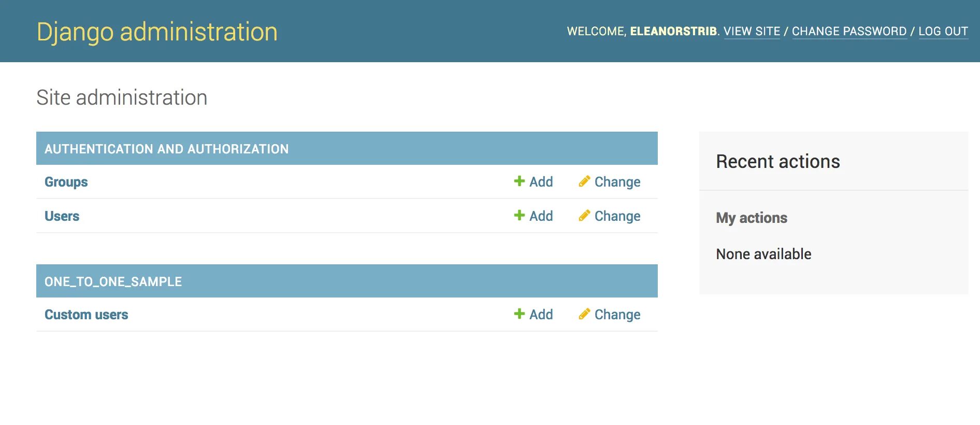Click the Django administration site title
The image size is (980, 425).
coord(157,32)
